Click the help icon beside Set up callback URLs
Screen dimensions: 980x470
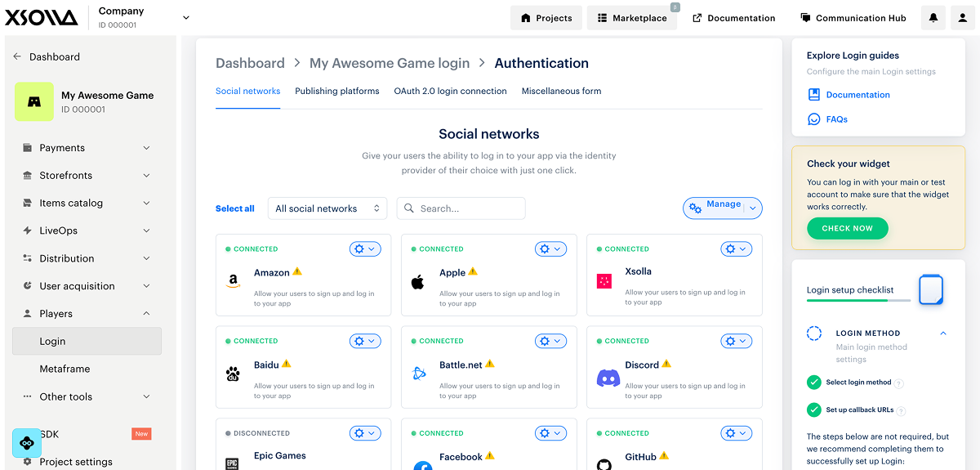[902, 411]
